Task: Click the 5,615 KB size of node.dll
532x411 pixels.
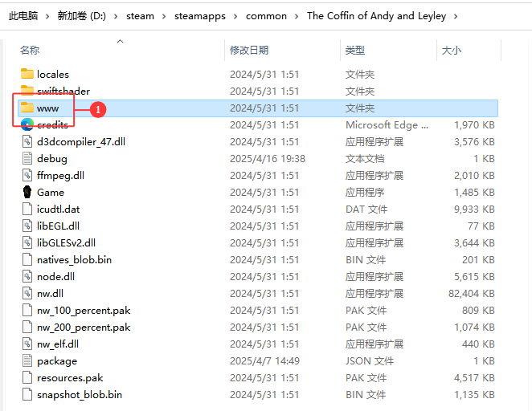Action: click(474, 276)
